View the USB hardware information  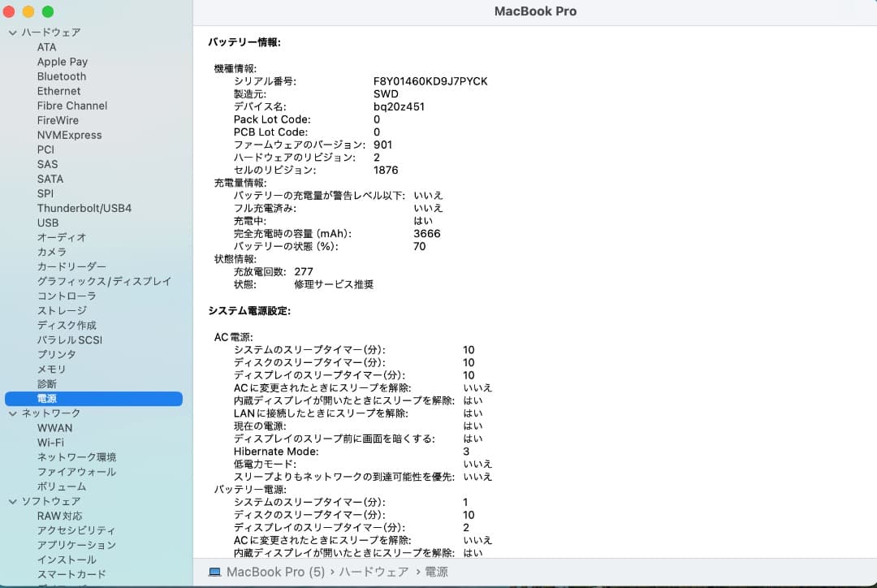pos(46,223)
